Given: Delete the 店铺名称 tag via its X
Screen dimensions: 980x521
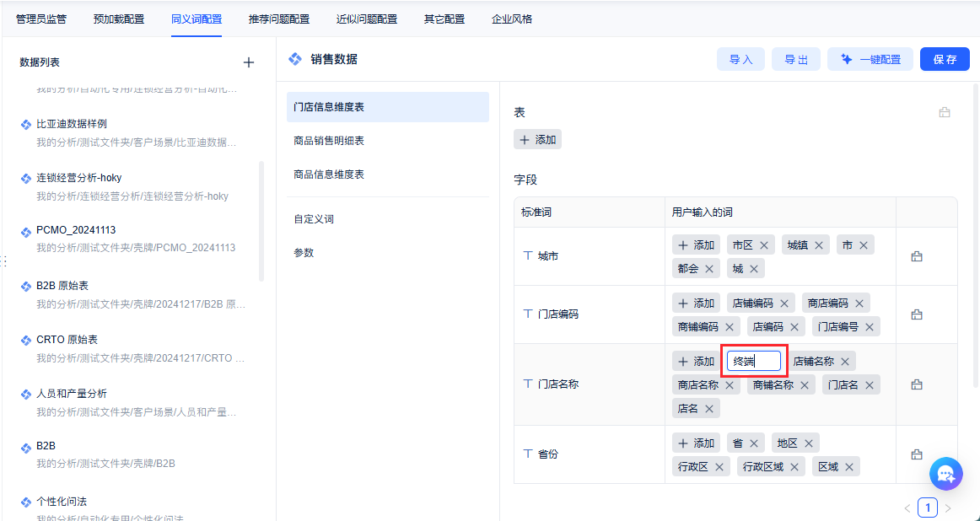Looking at the screenshot, I should tap(845, 362).
